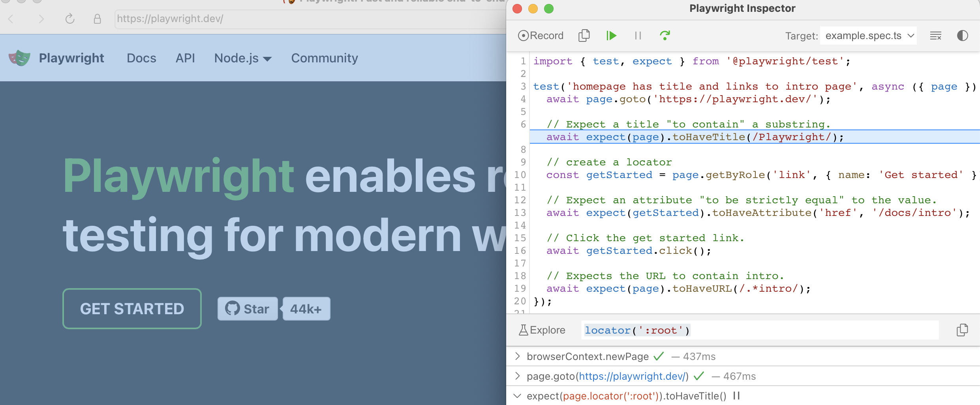The image size is (980, 405).
Task: Expand the browserContext.newPage log entry
Action: [x=517, y=356]
